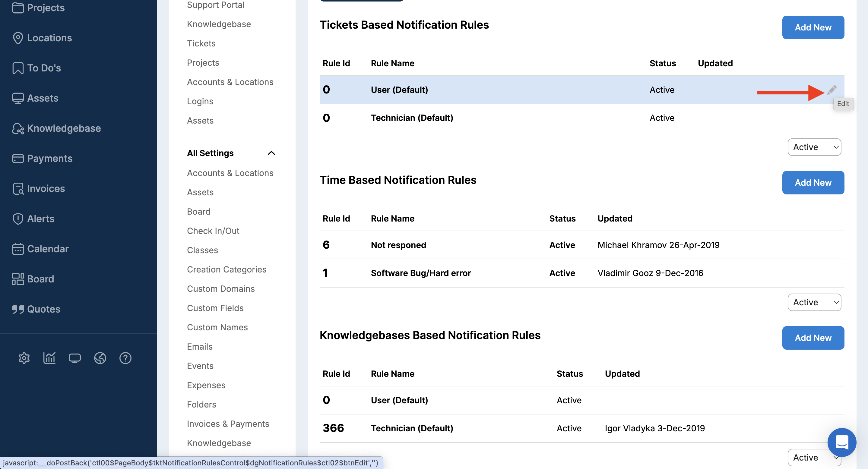Screen dimensions: 868x469
Task: Open the settings gear icon in sidebar
Action: 24,358
